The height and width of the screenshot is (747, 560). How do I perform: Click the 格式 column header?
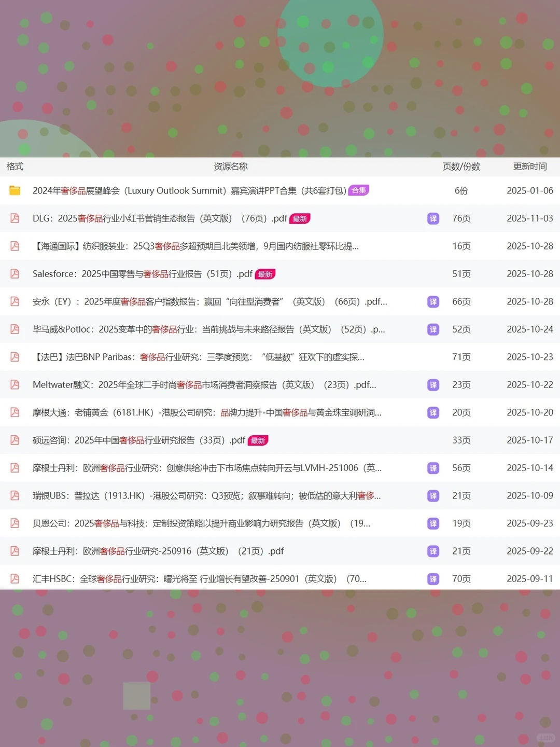[x=15, y=167]
